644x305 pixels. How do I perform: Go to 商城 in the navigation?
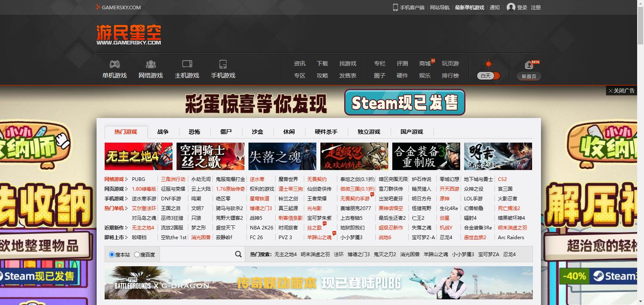pos(425,63)
